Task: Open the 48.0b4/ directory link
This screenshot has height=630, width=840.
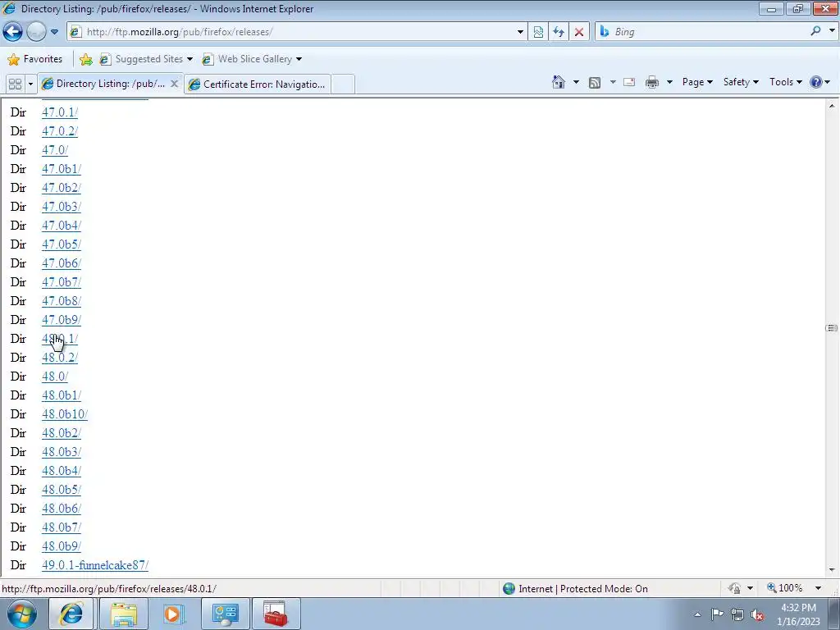Action: coord(62,471)
